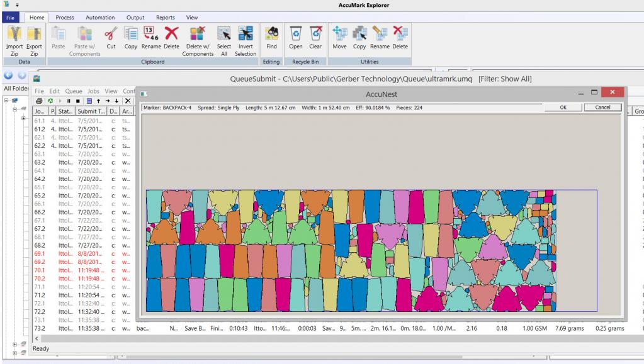Select job 69.1 in the queue list
The width and height of the screenshot is (644, 364).
click(x=40, y=252)
